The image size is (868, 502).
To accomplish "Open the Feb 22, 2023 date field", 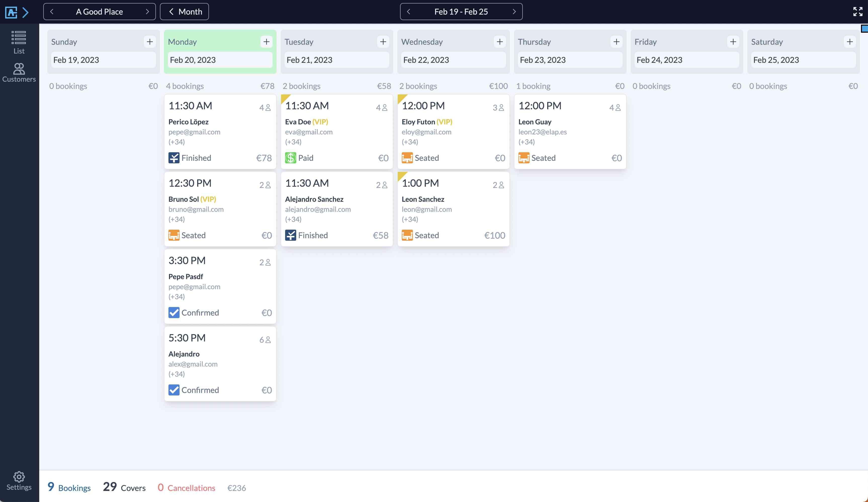I will 453,60.
